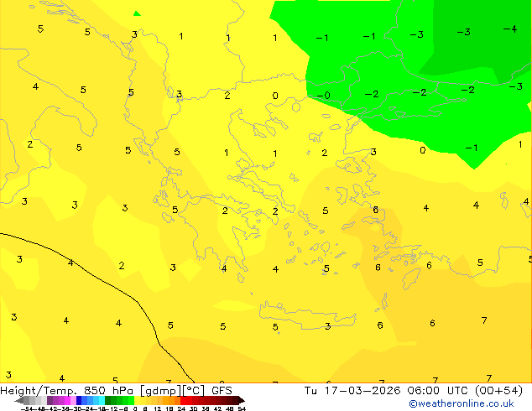This screenshot has width=532, height=411.
Task: Click the "-0" temperature value on map
Action: [323, 96]
